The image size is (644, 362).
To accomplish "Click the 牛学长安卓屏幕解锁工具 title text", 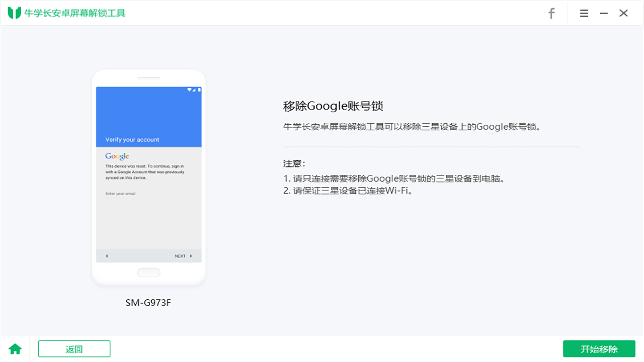I will (x=75, y=13).
